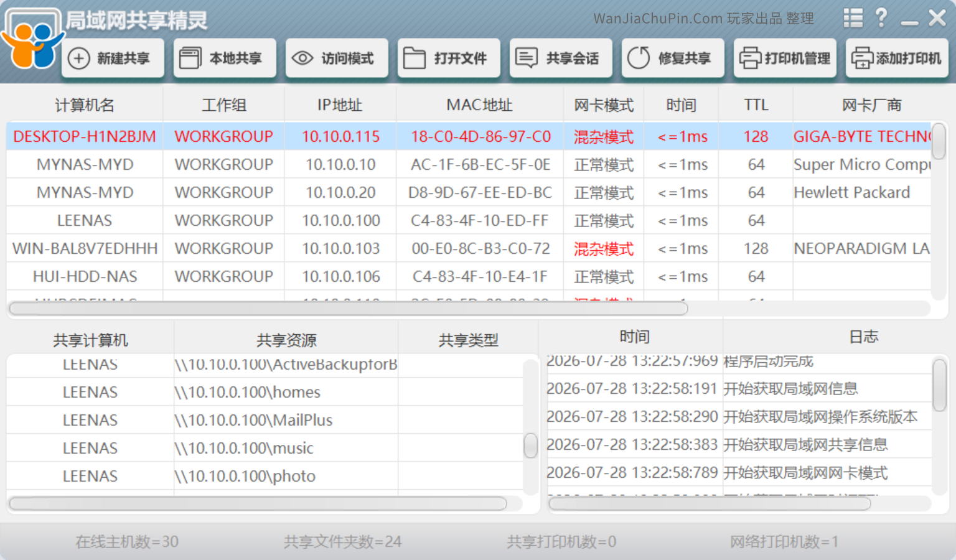Sort by the 网卡模式 column header
Viewport: 956px width, 560px height.
pos(604,105)
